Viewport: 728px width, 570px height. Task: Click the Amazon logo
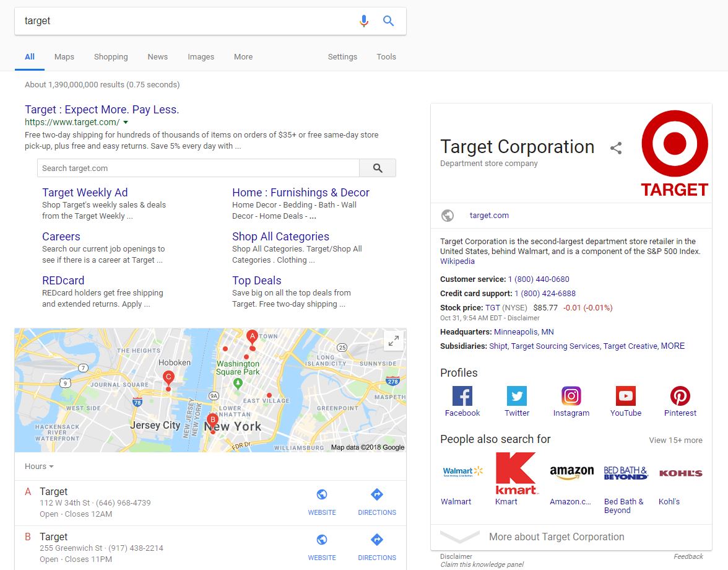point(571,473)
